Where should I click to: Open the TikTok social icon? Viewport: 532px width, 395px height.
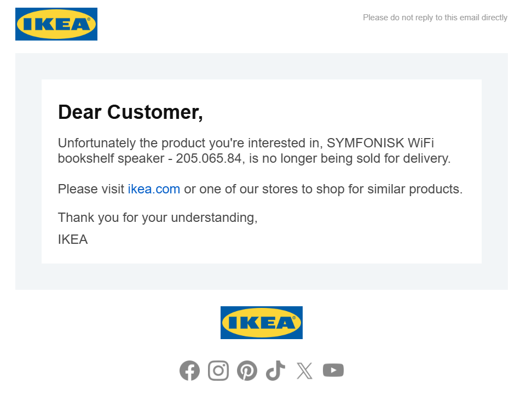(x=276, y=371)
